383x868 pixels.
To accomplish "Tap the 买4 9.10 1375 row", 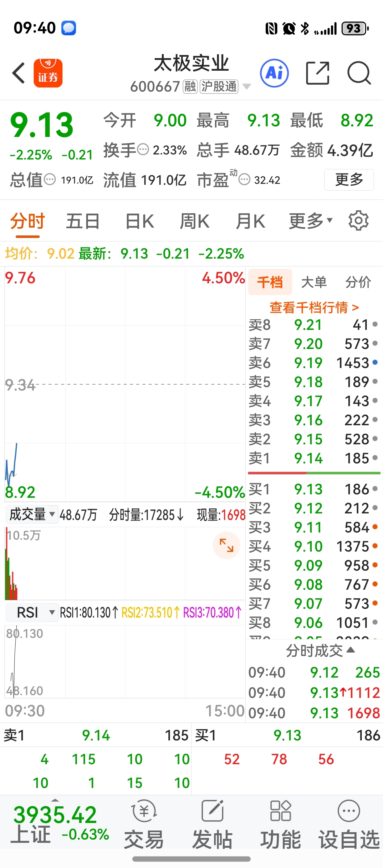I will [314, 546].
